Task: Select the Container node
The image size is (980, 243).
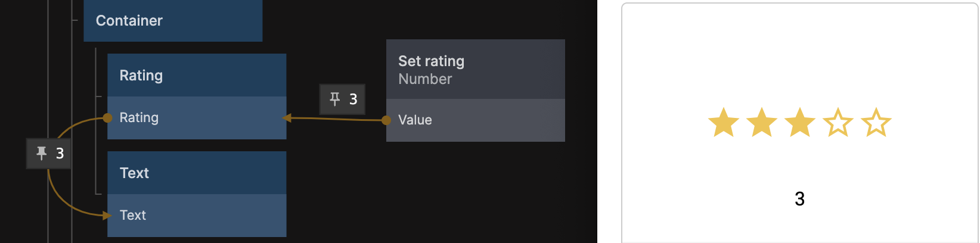Action: [x=173, y=21]
